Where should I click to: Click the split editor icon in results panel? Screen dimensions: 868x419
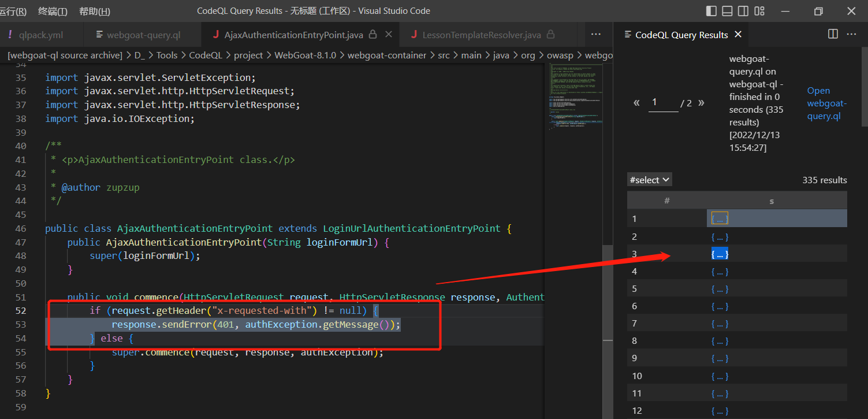pos(833,34)
